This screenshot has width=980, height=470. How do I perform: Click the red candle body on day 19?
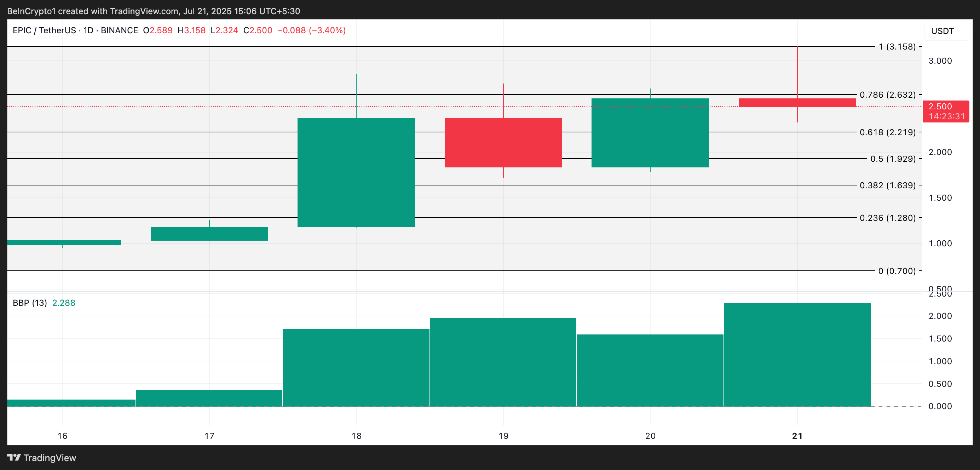(503, 143)
